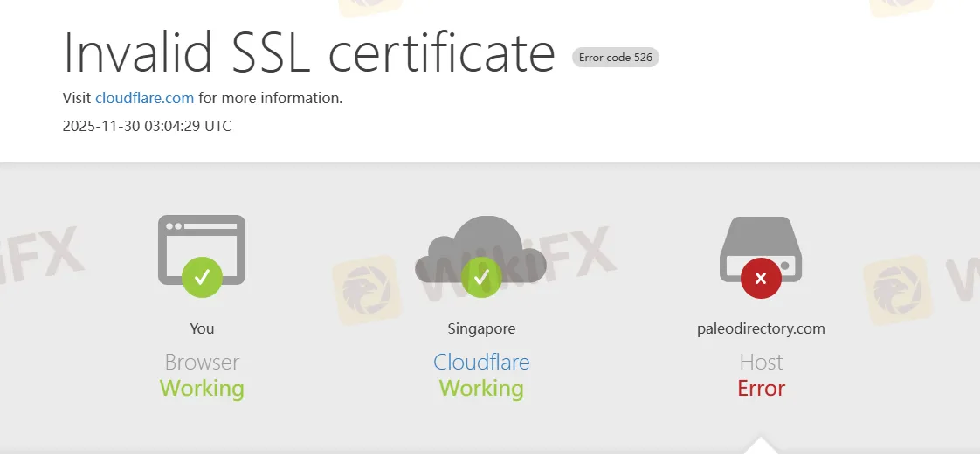Screen dimensions: 980x456
Task: Click the Working status under Cloudflare
Action: click(x=481, y=389)
